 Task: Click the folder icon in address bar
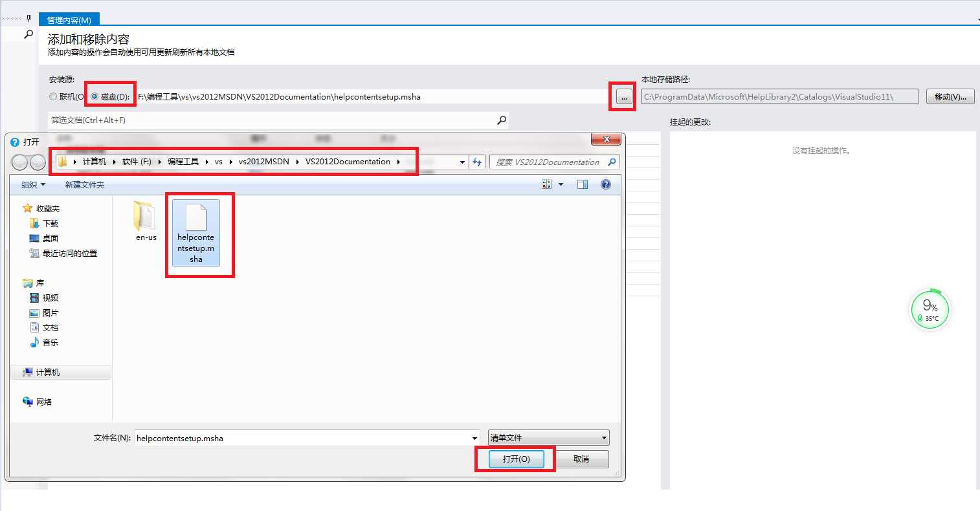click(x=63, y=162)
